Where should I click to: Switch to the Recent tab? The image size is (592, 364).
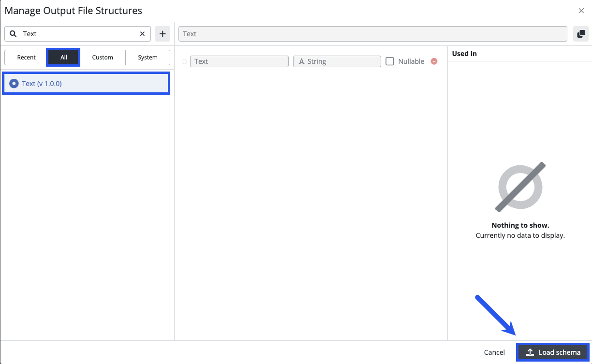[26, 57]
